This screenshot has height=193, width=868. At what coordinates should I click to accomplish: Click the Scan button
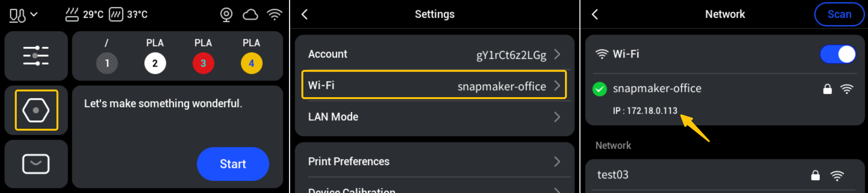839,15
